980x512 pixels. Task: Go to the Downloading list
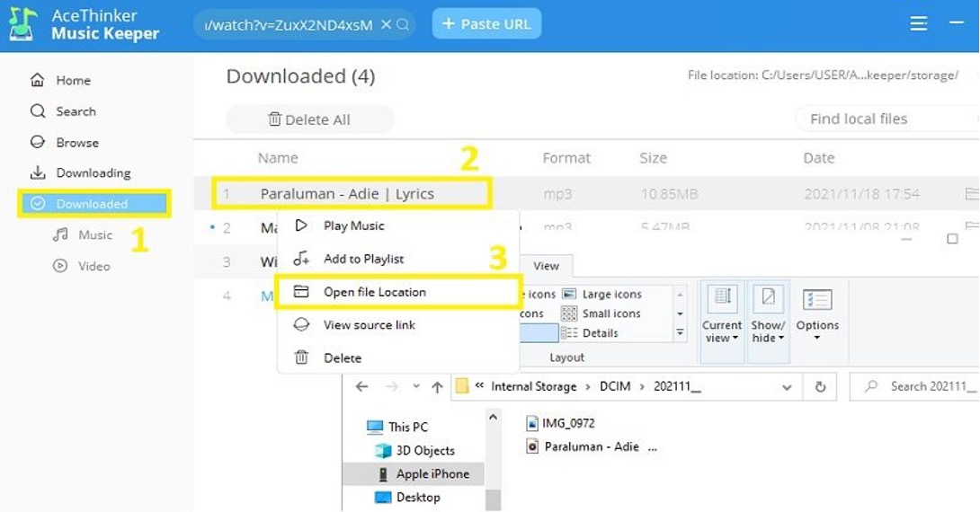point(81,173)
